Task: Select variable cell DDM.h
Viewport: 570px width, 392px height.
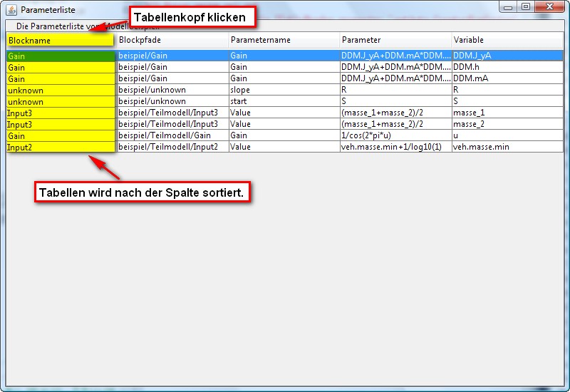Action: [x=506, y=67]
